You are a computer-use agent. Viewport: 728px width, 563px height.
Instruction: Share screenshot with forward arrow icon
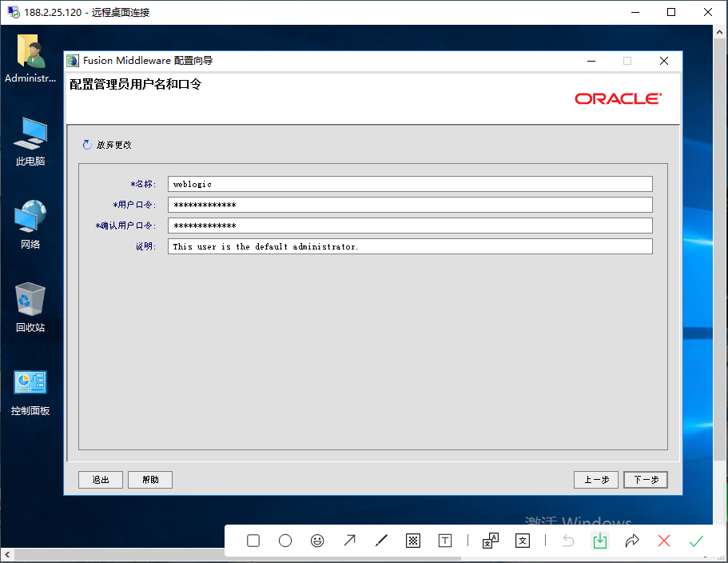tap(632, 541)
